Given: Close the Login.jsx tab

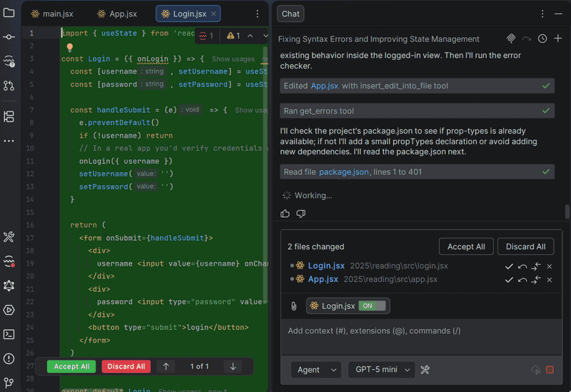Looking at the screenshot, I should tap(213, 14).
